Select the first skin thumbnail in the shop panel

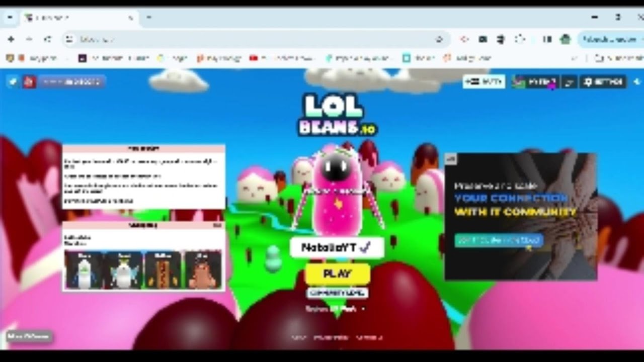point(84,270)
